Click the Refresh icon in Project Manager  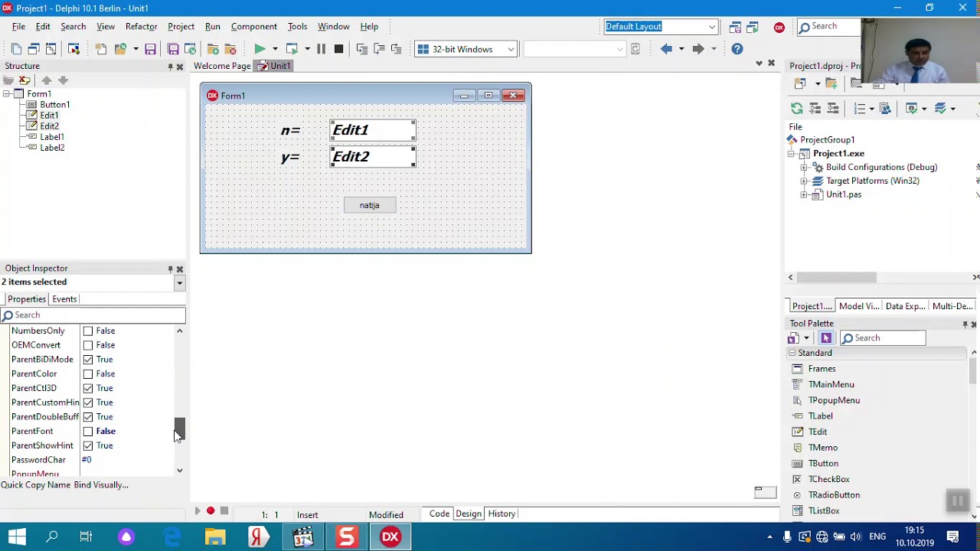click(x=796, y=109)
